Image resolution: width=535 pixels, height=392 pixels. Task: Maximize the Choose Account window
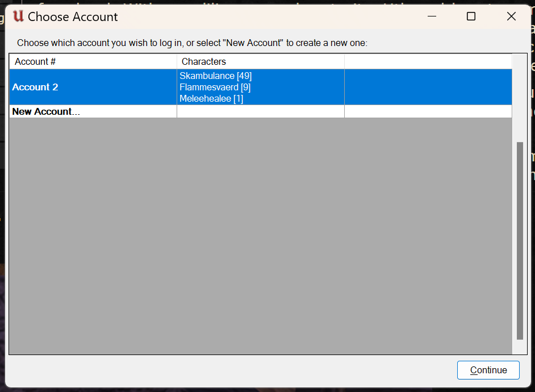pyautogui.click(x=471, y=16)
